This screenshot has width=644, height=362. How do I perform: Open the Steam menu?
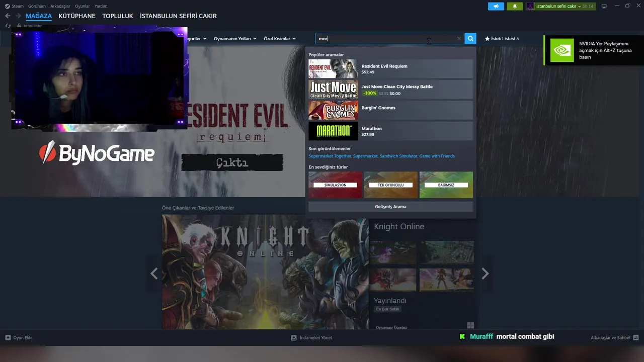point(18,6)
